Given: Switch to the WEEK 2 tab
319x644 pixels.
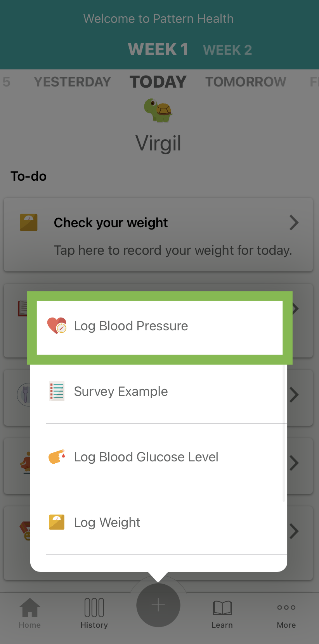Looking at the screenshot, I should [x=227, y=50].
